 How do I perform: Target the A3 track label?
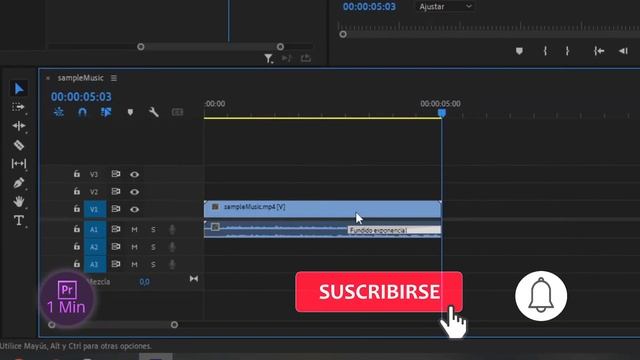pos(95,264)
